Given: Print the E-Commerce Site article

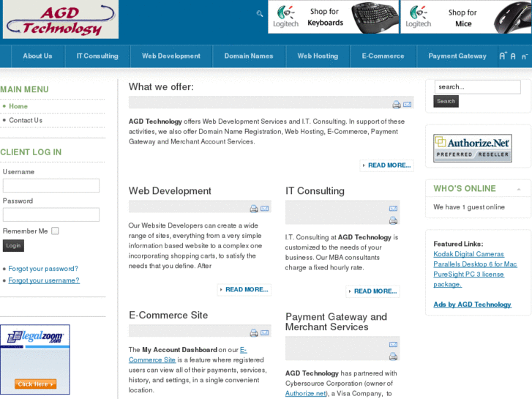Looking at the screenshot, I should pos(254,333).
